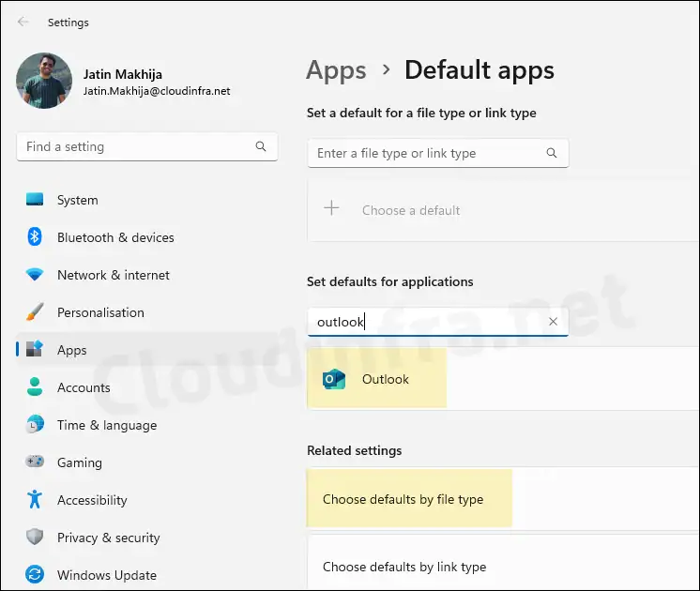Click the Apps icon in sidebar

tap(35, 349)
